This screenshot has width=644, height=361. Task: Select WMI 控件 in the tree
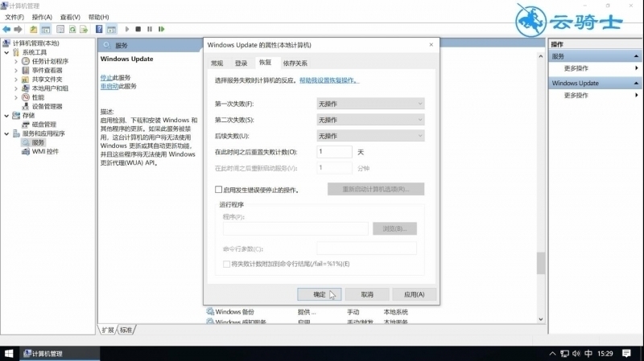[45, 151]
